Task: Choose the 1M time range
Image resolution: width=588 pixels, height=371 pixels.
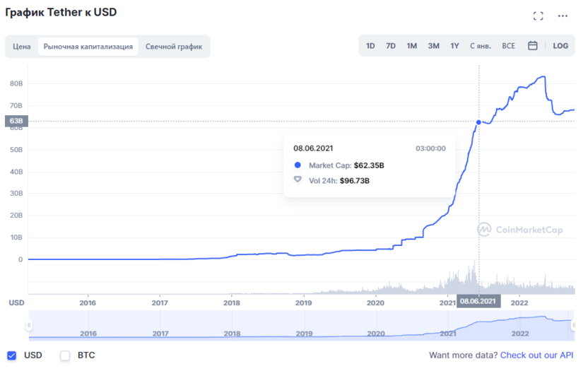Action: point(412,46)
